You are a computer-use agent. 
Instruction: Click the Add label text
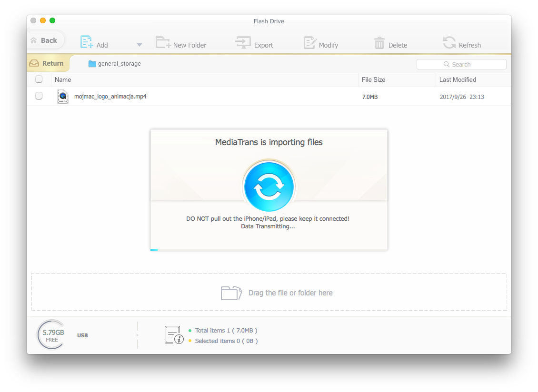pos(102,45)
